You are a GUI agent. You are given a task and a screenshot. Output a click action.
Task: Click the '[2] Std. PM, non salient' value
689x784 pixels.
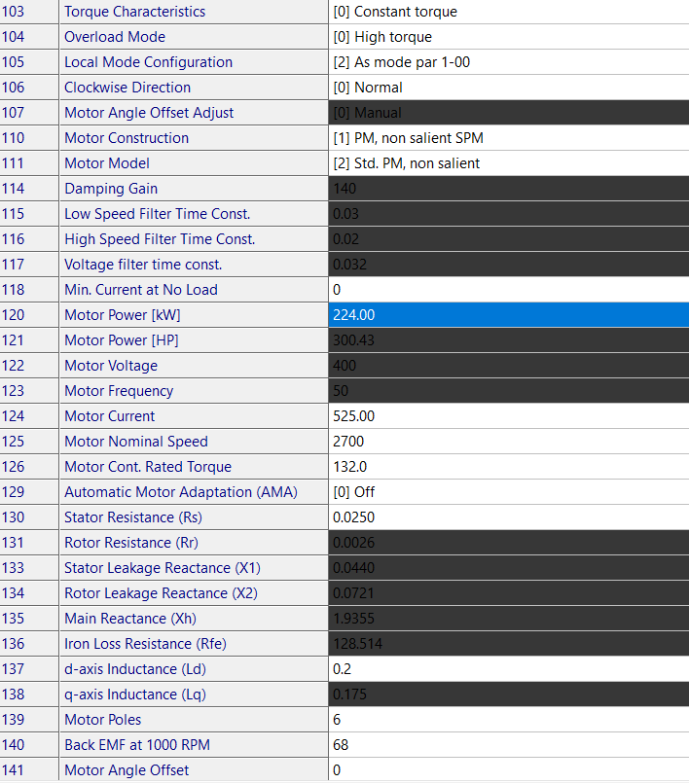pos(406,163)
